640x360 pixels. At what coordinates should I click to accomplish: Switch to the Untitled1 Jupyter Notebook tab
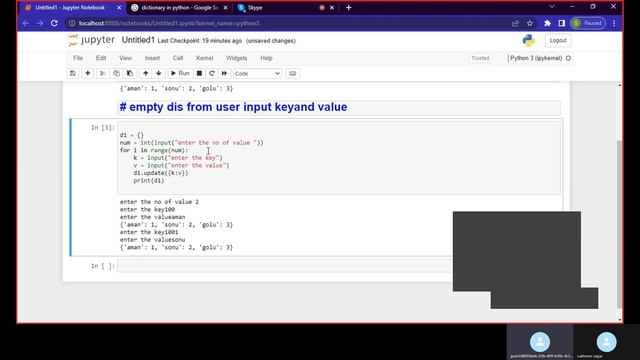point(70,8)
